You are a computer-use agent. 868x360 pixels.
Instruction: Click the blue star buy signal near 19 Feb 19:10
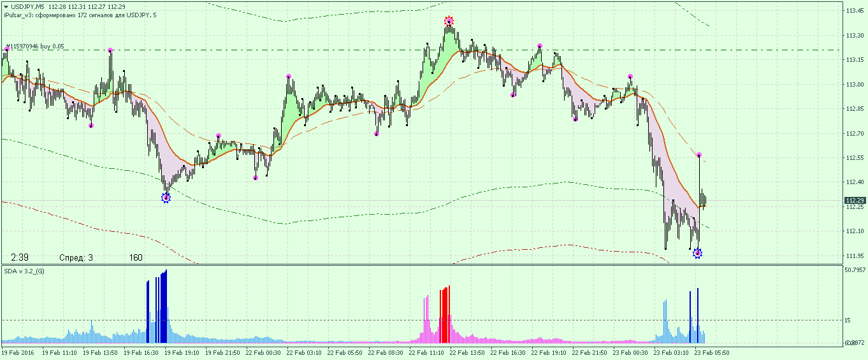pyautogui.click(x=166, y=198)
